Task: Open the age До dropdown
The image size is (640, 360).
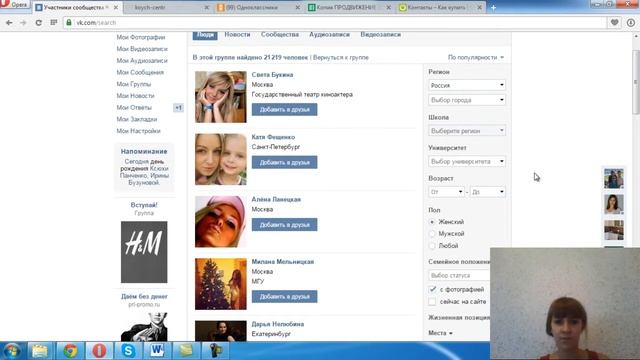Action: 487,192
